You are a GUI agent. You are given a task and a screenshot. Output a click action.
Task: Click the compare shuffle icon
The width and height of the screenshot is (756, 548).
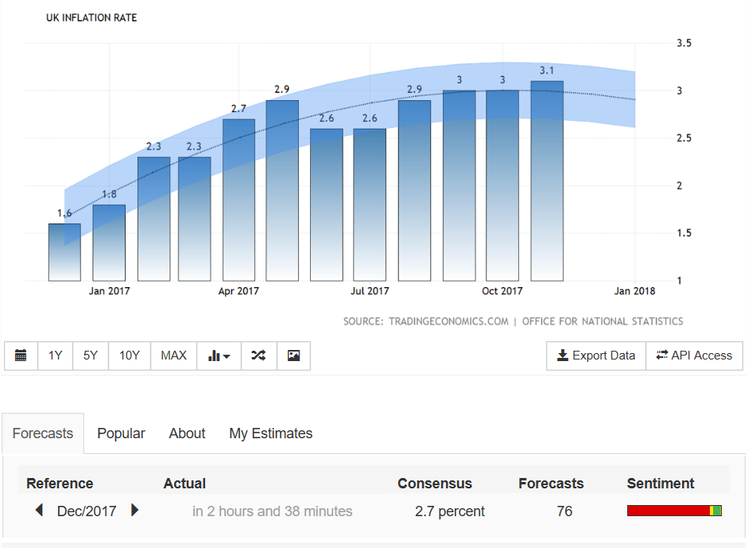[259, 356]
